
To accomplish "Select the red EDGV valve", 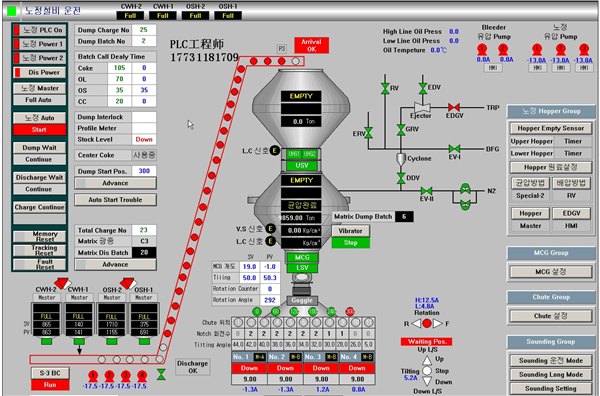I will coord(454,108).
